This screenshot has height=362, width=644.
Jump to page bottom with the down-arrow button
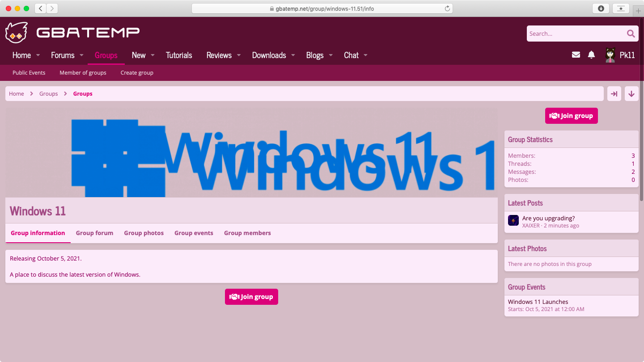coord(631,94)
